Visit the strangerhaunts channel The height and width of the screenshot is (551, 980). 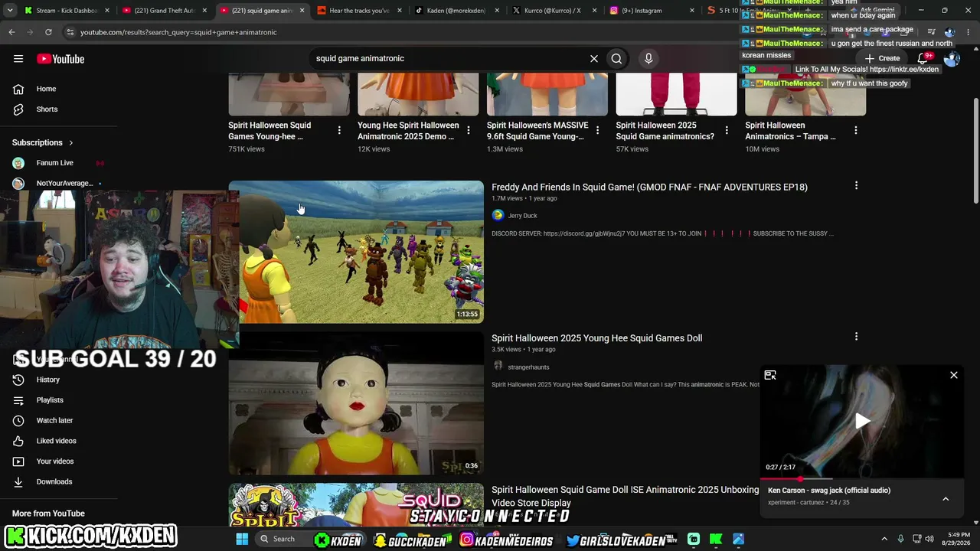tap(528, 367)
